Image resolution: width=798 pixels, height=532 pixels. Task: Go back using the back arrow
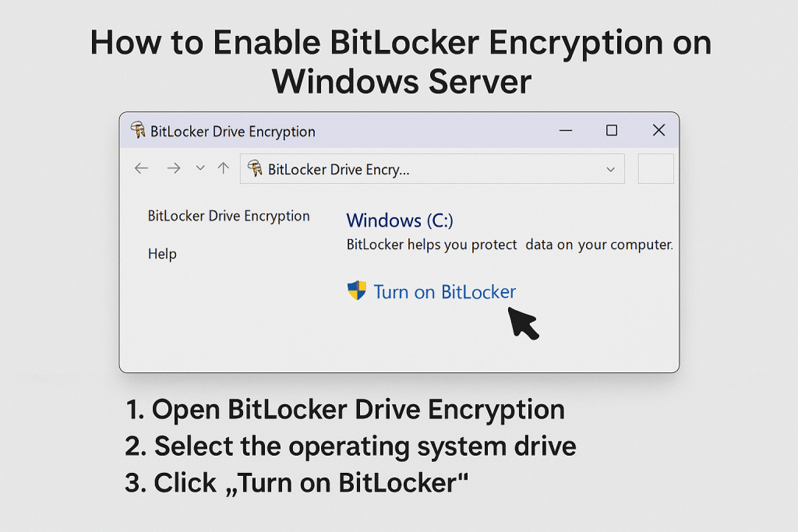pos(141,168)
